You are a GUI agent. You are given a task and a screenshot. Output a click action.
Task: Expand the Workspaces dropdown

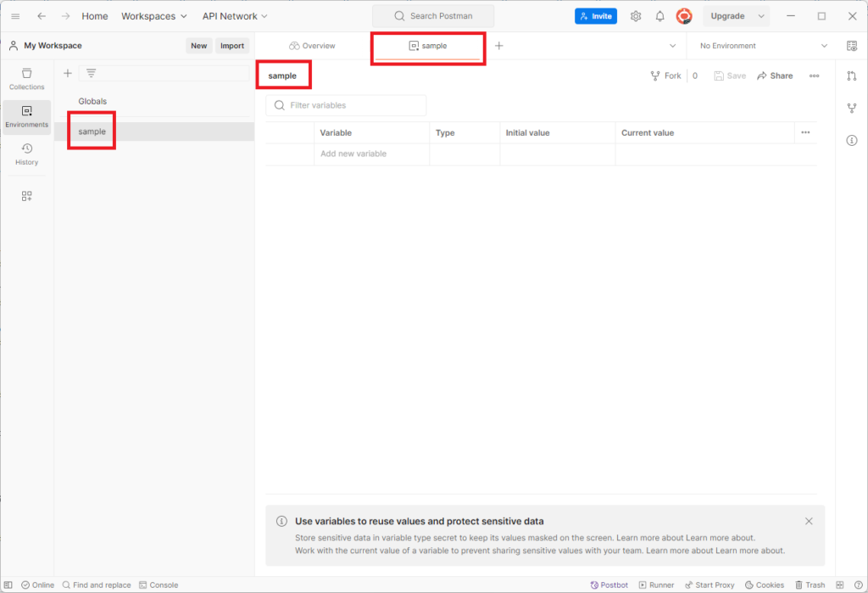[154, 16]
